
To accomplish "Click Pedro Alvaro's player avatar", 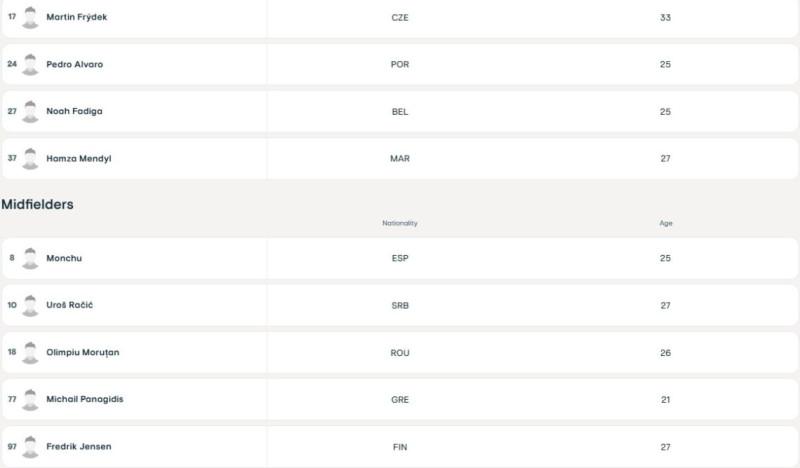I will pyautogui.click(x=30, y=65).
